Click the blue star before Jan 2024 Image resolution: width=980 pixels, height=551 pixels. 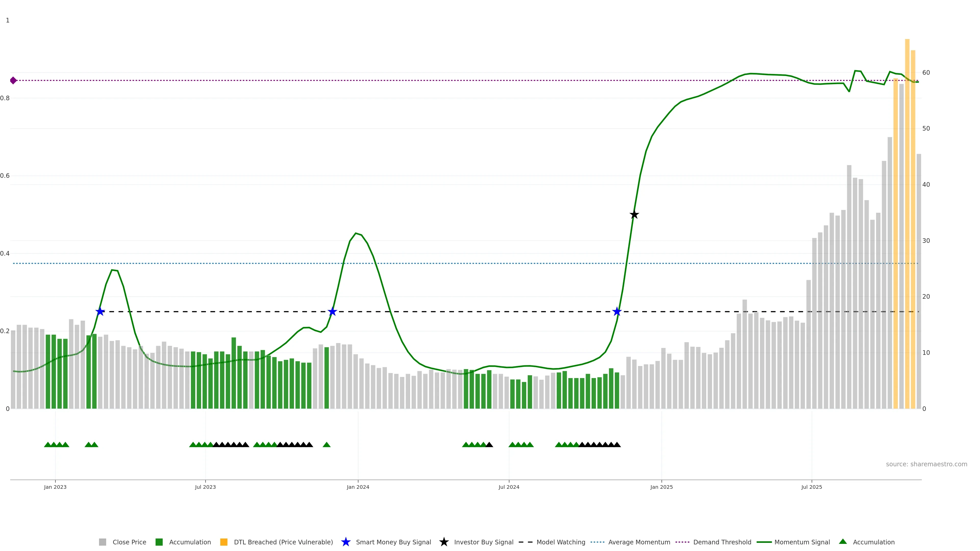coord(332,311)
